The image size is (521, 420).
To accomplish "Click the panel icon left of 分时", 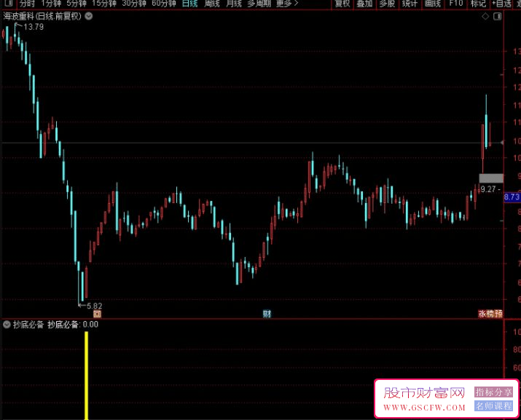I will tap(8, 4).
